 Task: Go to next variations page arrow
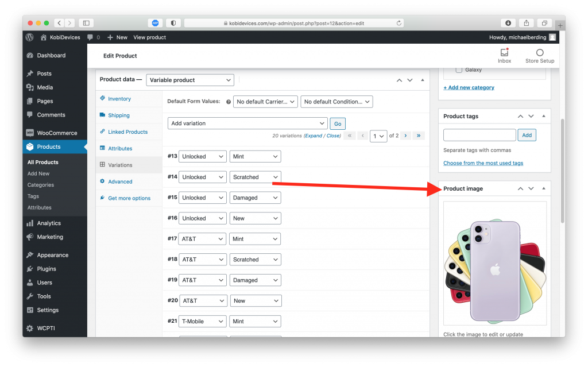point(405,136)
